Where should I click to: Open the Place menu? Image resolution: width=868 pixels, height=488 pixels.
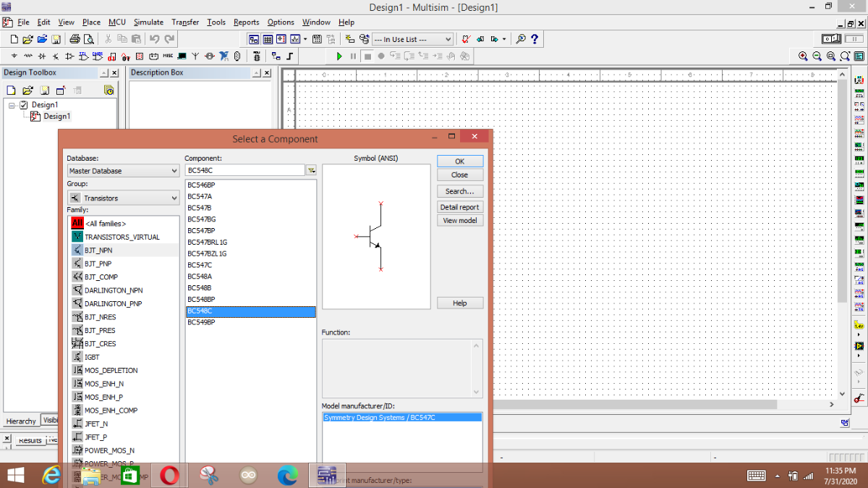(91, 22)
